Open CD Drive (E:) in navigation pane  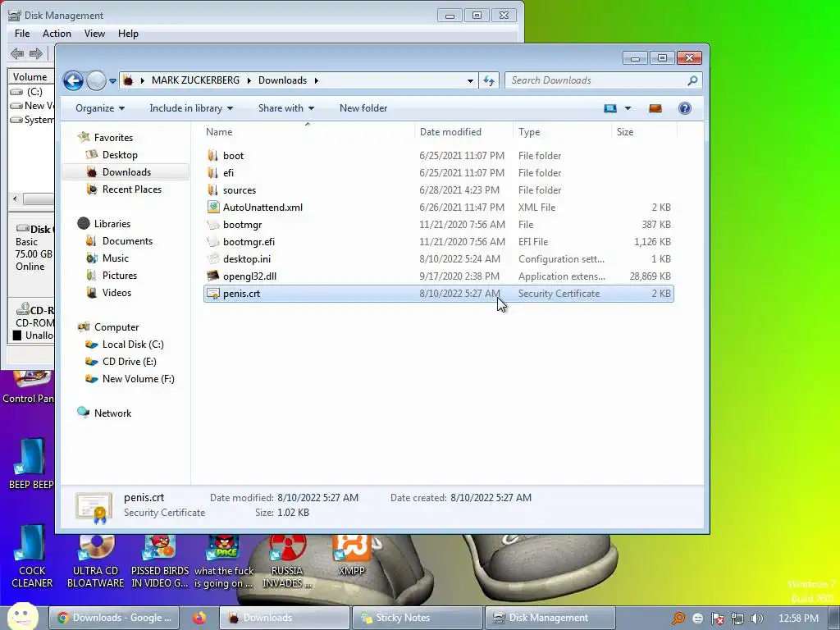coord(129,362)
